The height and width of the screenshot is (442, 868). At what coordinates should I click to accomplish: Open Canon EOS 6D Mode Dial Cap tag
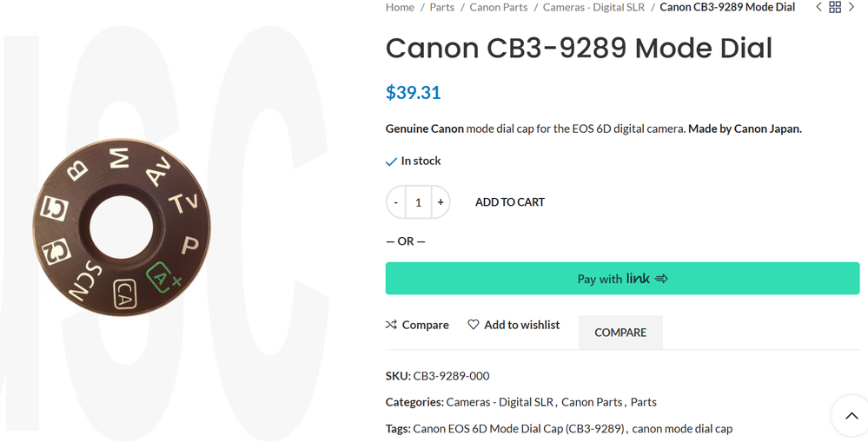519,428
